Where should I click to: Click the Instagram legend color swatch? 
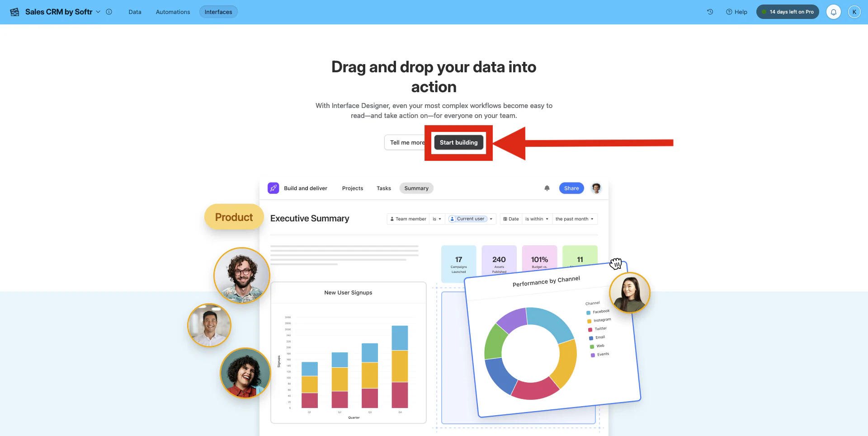click(x=589, y=321)
